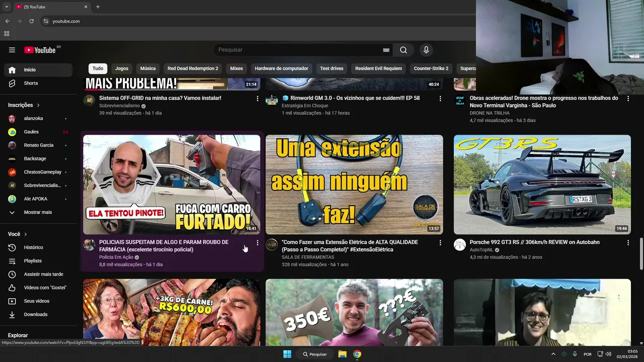Open the Ale APOKA subscription channel
The image size is (644, 362).
[x=38, y=199]
